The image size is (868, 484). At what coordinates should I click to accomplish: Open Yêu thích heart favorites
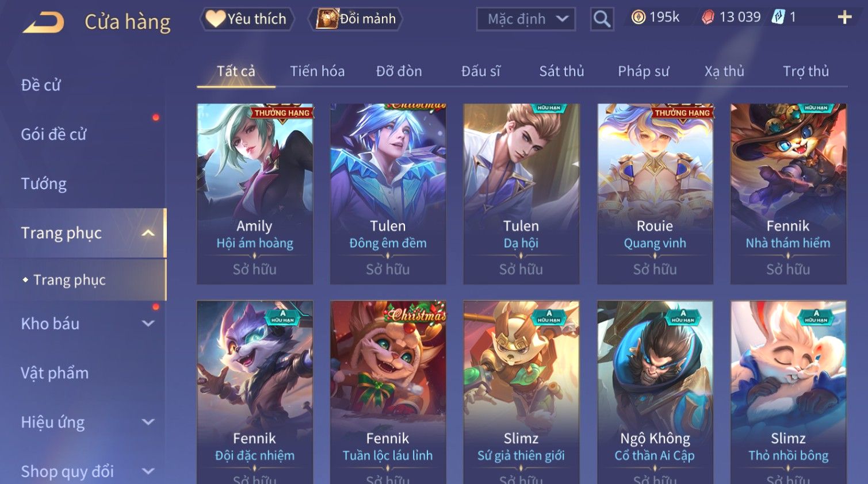pos(247,19)
